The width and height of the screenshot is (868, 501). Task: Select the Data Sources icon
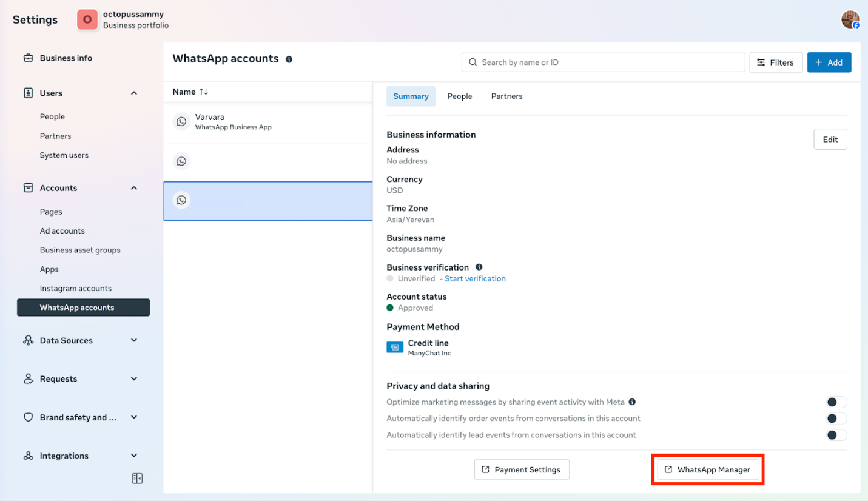click(x=28, y=340)
